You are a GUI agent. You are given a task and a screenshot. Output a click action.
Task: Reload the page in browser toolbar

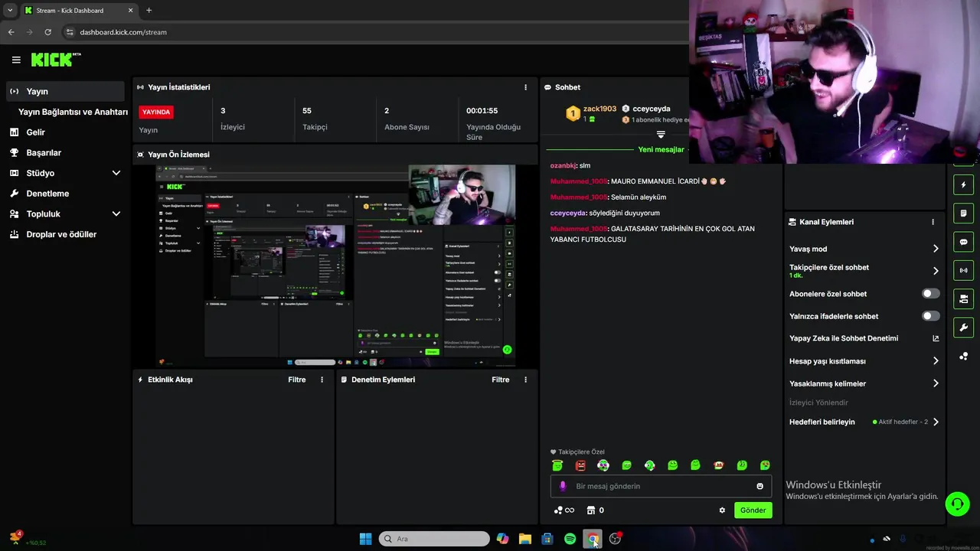47,32
